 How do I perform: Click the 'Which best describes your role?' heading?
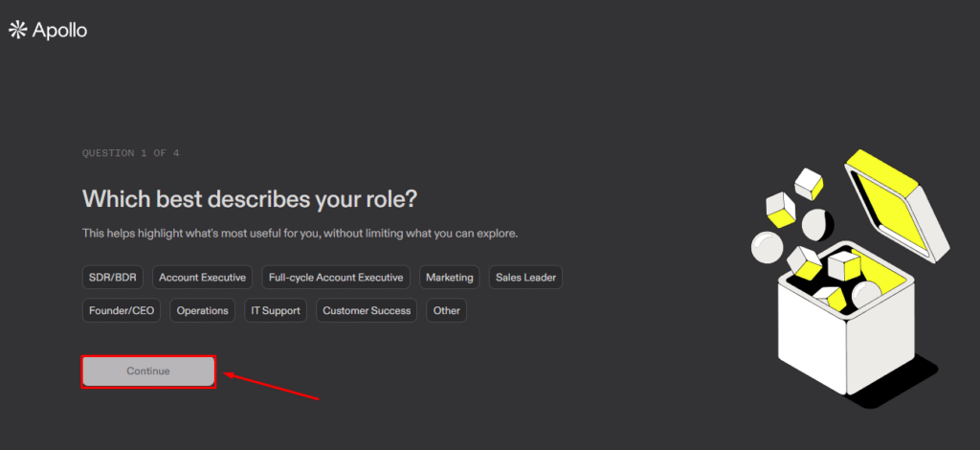pos(250,198)
